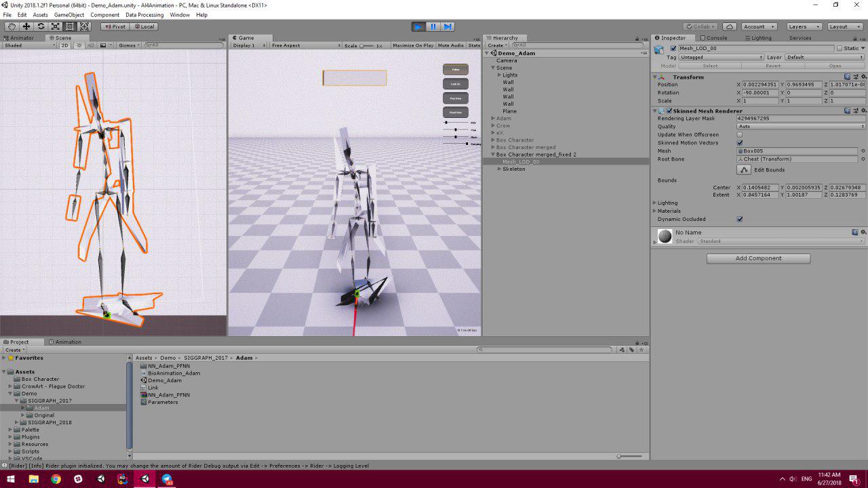Select the Rect Transform tool
This screenshot has width=868, height=488.
pyautogui.click(x=70, y=26)
